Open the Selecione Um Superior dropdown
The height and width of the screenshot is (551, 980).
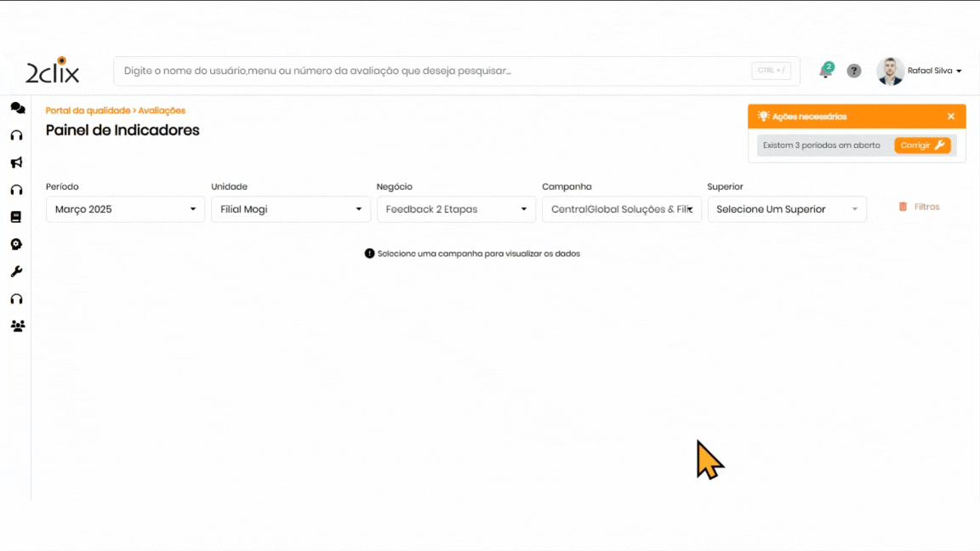tap(786, 209)
